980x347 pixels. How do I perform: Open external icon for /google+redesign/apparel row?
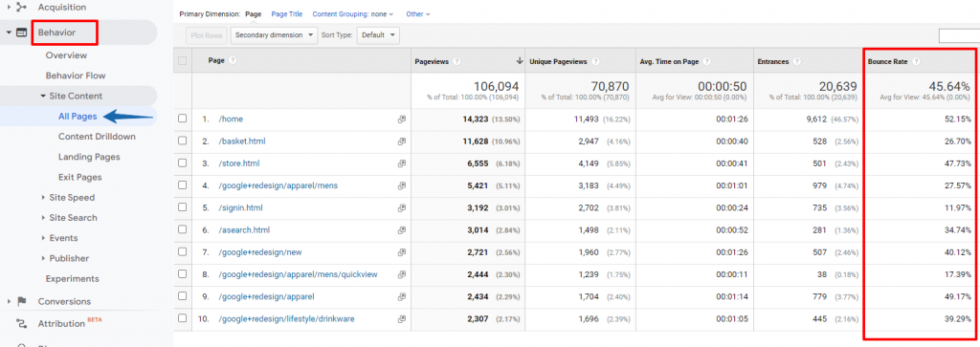pyautogui.click(x=402, y=296)
